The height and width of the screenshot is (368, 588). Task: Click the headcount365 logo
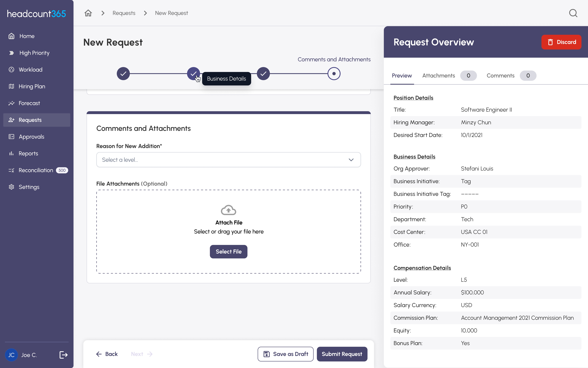coord(36,14)
